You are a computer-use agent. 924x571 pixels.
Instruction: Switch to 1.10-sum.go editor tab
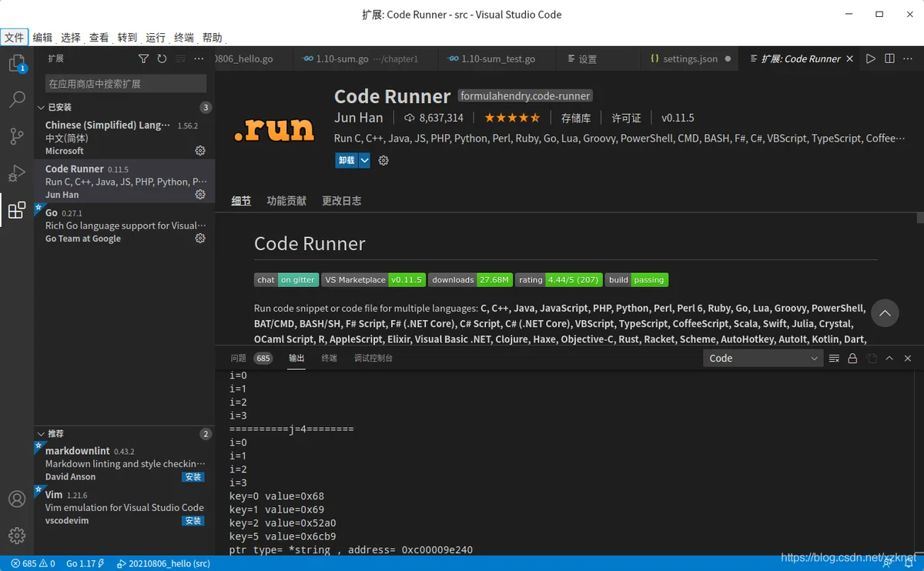[365, 58]
